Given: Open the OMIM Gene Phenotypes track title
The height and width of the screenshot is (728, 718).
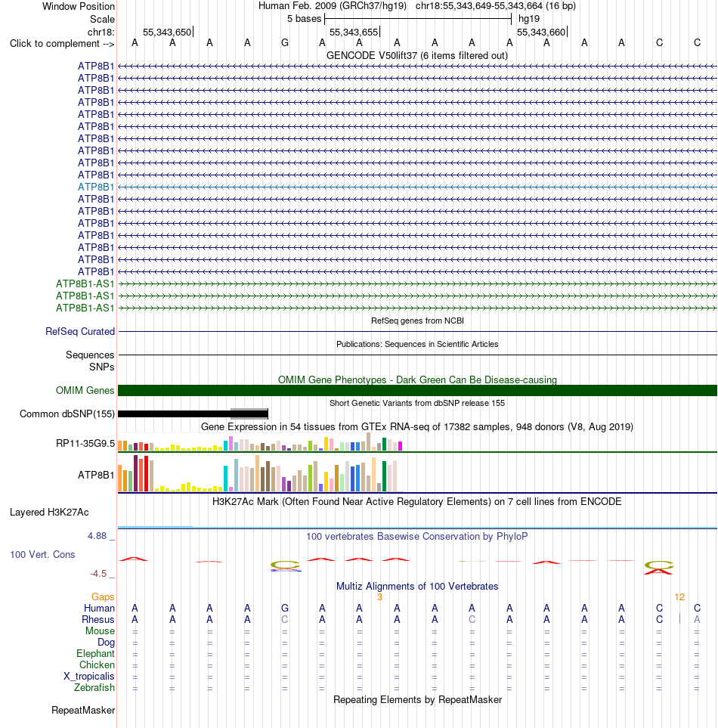Looking at the screenshot, I should (x=417, y=379).
